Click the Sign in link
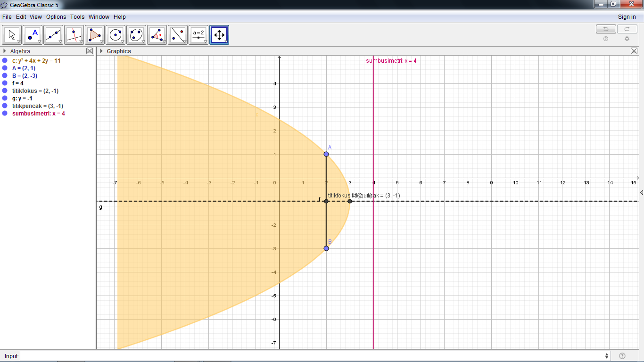The image size is (644, 362). pos(627,16)
